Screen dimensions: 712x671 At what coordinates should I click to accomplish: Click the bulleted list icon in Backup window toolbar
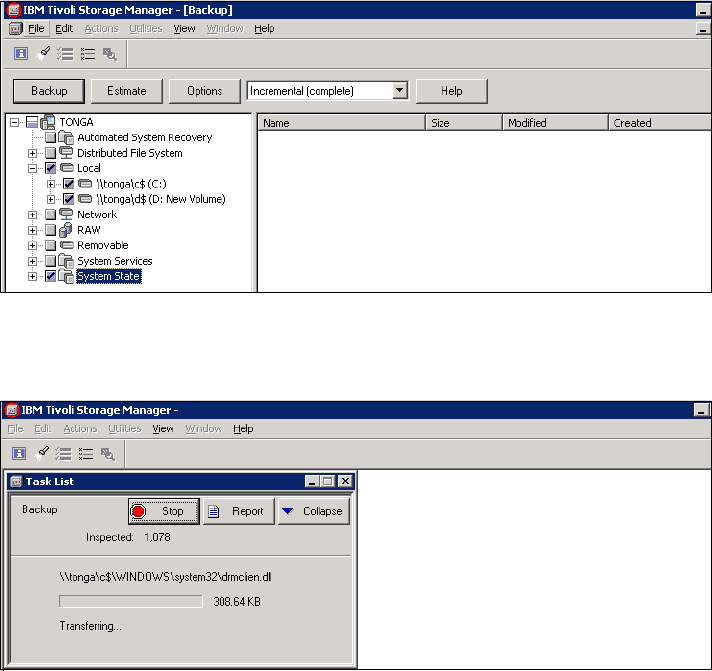point(88,54)
